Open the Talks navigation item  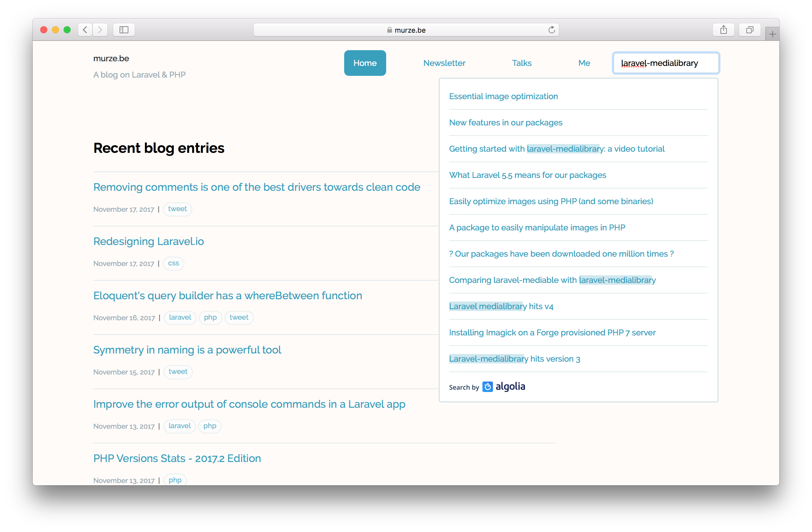pyautogui.click(x=522, y=63)
